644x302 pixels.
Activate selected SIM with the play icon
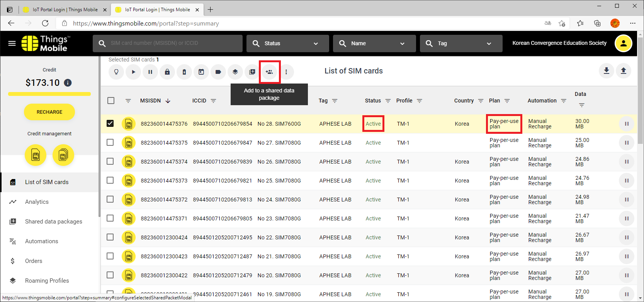pos(133,72)
